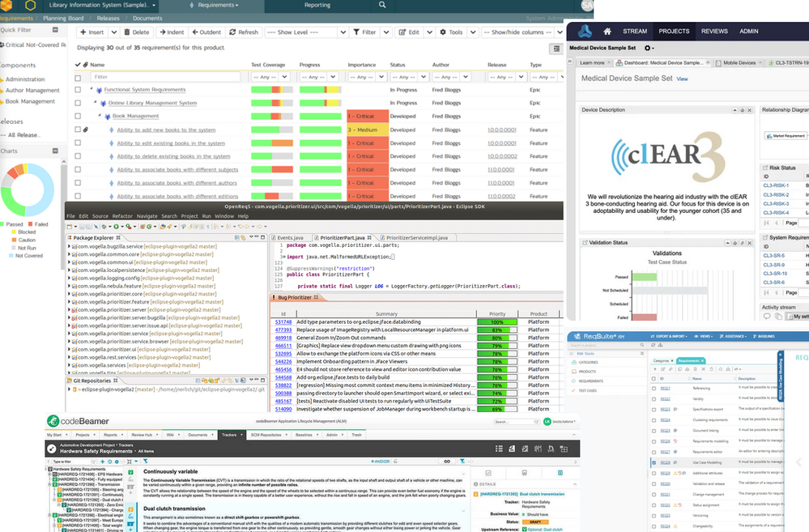The height and width of the screenshot is (532, 809).
Task: Click the test status donut chart under Charts
Action: (x=28, y=190)
